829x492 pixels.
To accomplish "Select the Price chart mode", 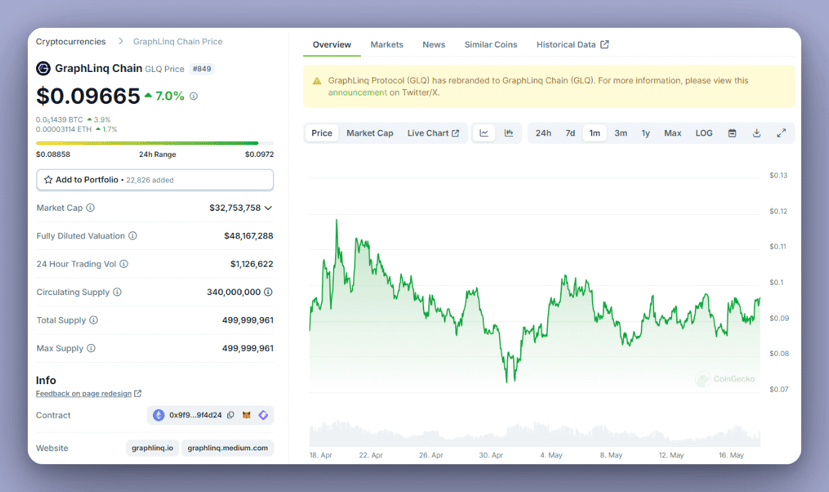I will (322, 133).
